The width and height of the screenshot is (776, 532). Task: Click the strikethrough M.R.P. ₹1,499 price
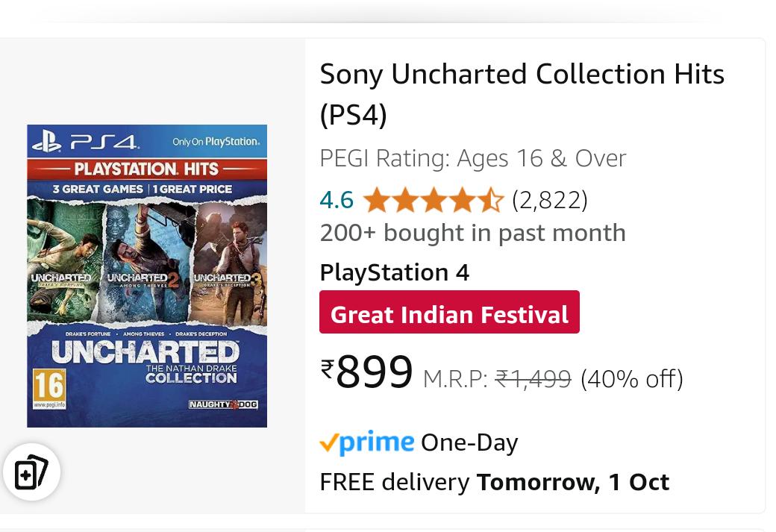point(532,378)
